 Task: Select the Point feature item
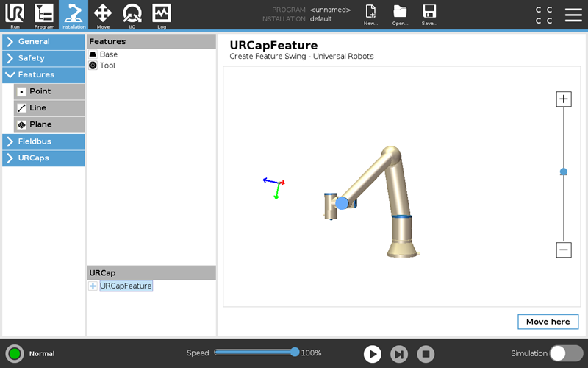(x=49, y=92)
